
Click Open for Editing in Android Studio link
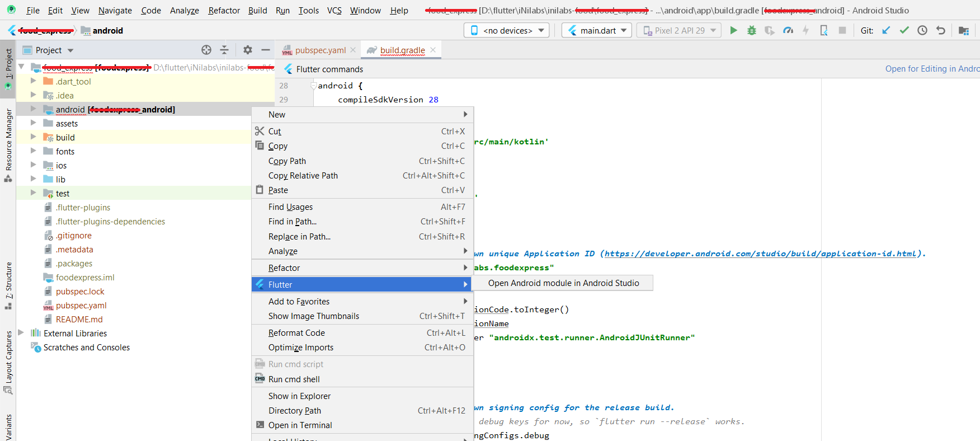(932, 68)
